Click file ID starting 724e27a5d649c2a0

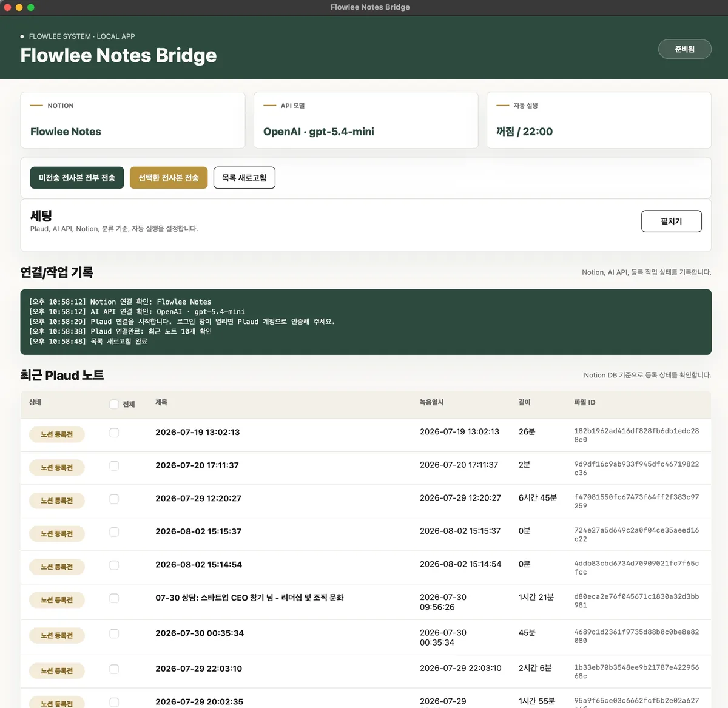[636, 534]
